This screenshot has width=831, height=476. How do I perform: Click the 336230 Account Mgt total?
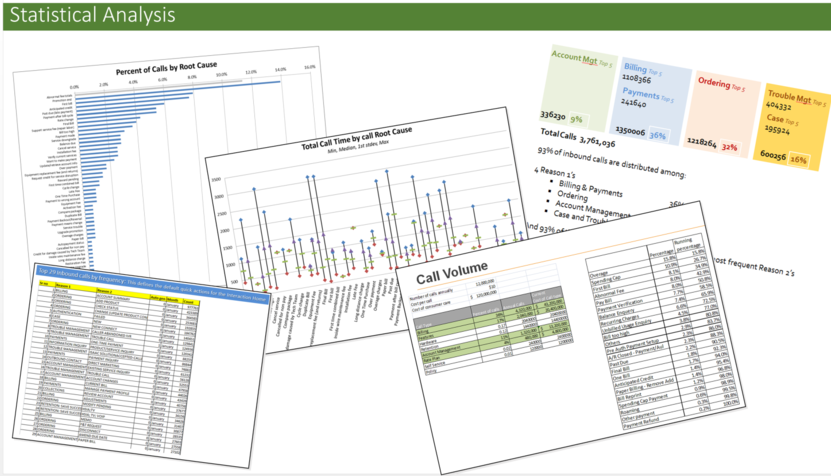(553, 114)
